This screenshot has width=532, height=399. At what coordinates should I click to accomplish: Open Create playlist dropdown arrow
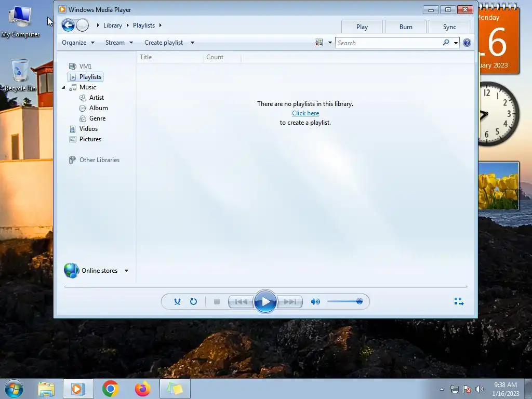(192, 43)
